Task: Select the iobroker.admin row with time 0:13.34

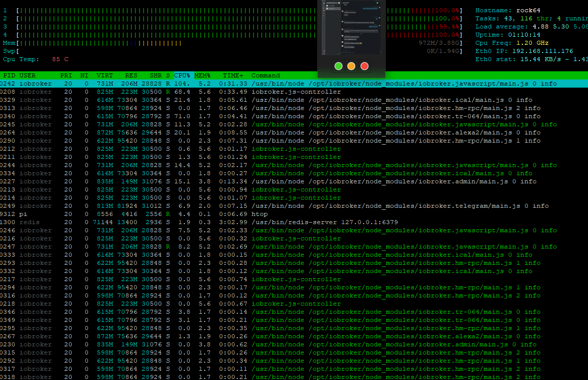Action: (x=294, y=181)
